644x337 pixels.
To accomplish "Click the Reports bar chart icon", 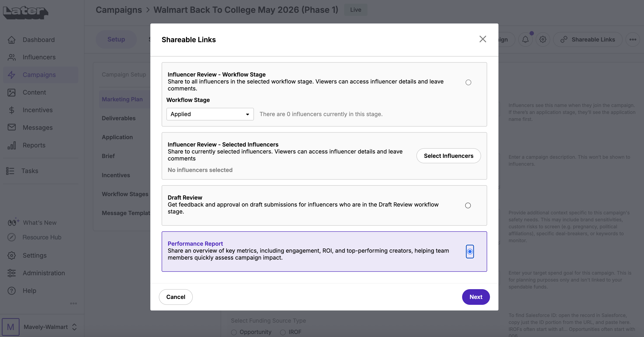I will [12, 145].
